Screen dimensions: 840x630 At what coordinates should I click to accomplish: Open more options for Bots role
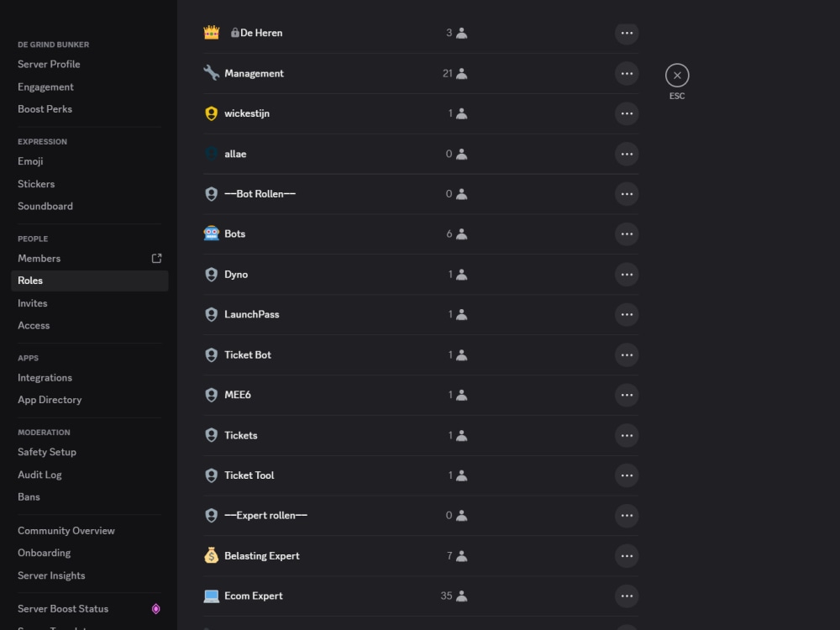click(x=627, y=234)
